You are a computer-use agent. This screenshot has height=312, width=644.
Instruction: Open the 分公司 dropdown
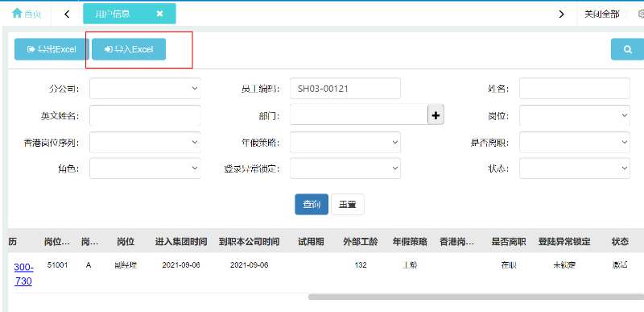click(x=145, y=89)
